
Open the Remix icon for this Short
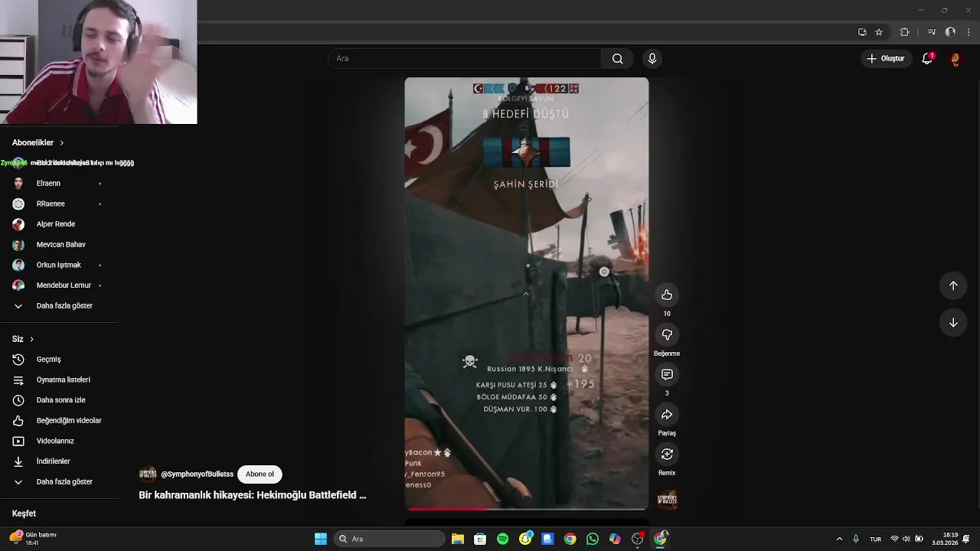(667, 455)
